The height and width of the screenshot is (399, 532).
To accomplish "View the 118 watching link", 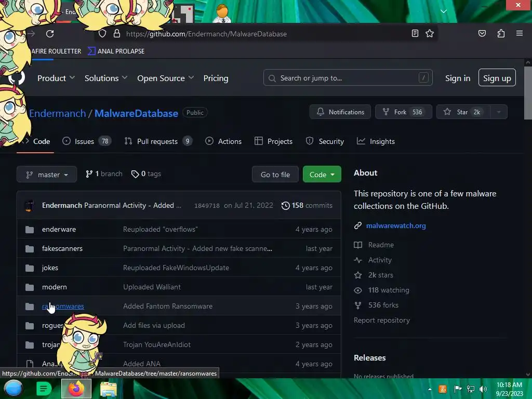I will tap(382, 290).
